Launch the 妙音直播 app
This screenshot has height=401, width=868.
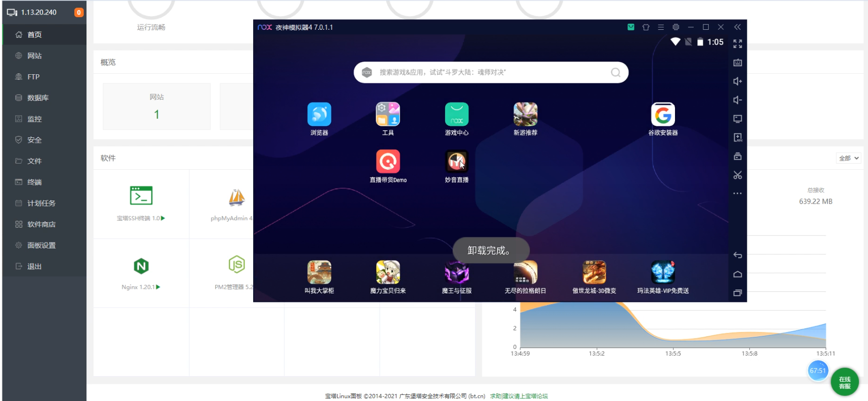[x=457, y=162]
